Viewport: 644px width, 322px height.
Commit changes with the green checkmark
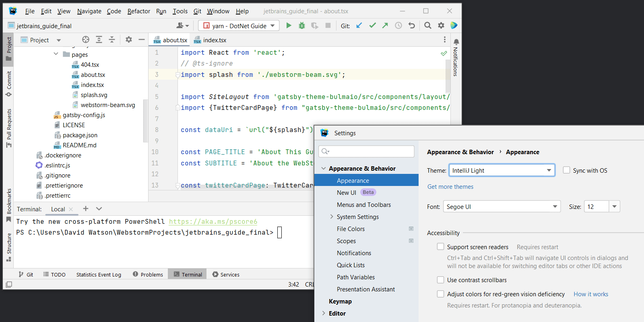click(x=372, y=25)
